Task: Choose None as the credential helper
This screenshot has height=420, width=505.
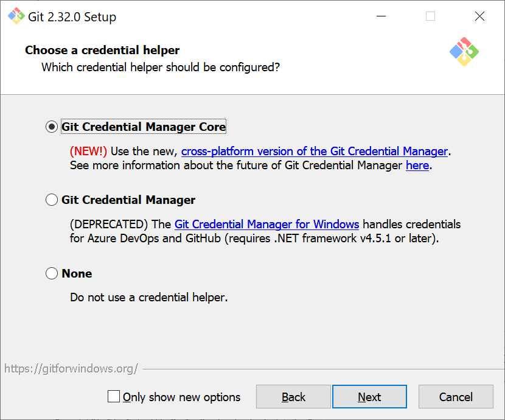Action: 52,273
